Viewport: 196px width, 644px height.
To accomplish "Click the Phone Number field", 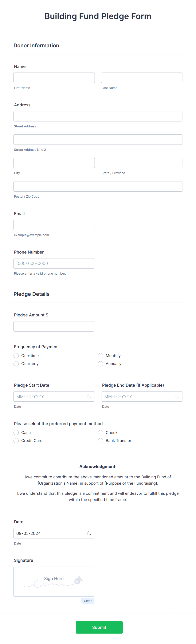I will 54,263.
